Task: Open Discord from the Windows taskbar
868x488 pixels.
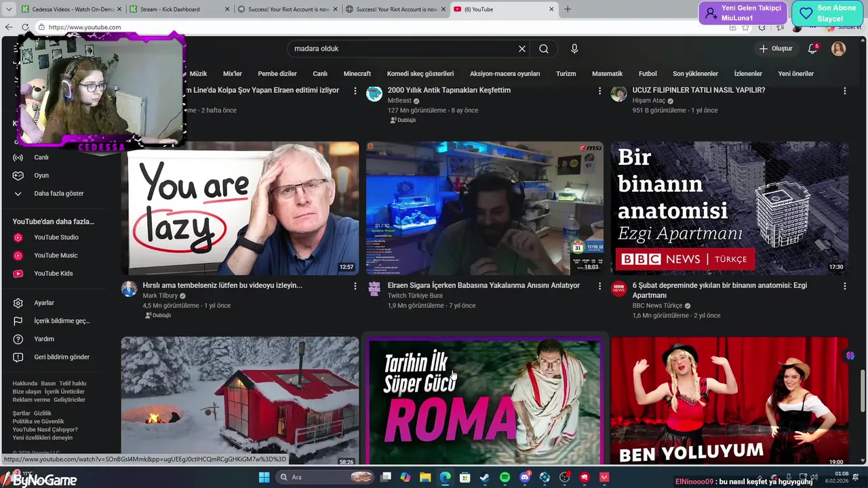Action: point(525,477)
